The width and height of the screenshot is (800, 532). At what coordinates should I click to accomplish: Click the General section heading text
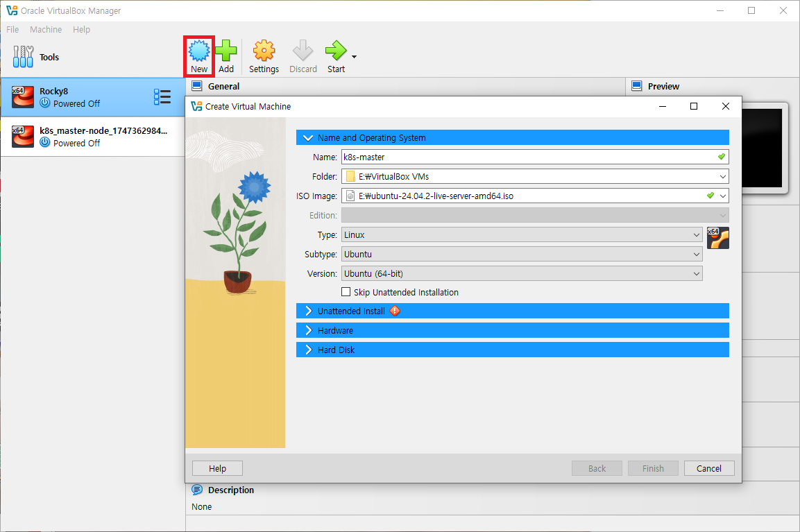(x=223, y=86)
